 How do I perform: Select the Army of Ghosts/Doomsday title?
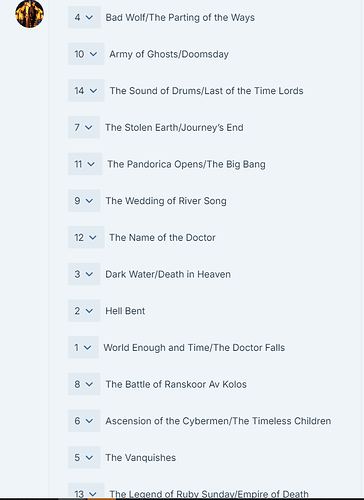[x=169, y=54]
